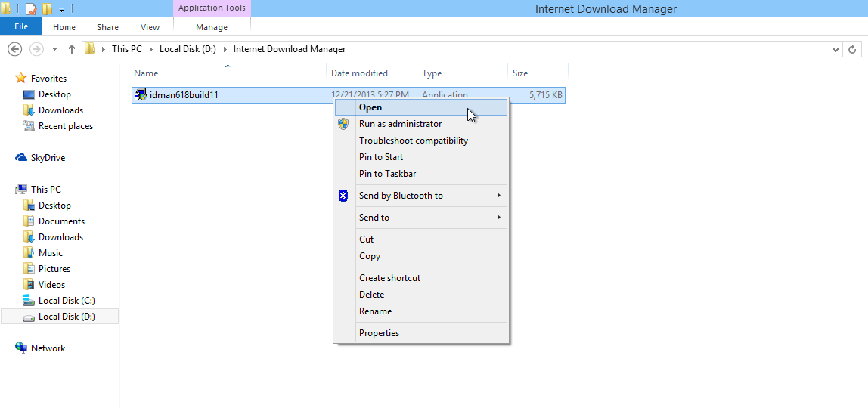This screenshot has height=408, width=868.
Task: Choose Create shortcut
Action: coord(420,278)
